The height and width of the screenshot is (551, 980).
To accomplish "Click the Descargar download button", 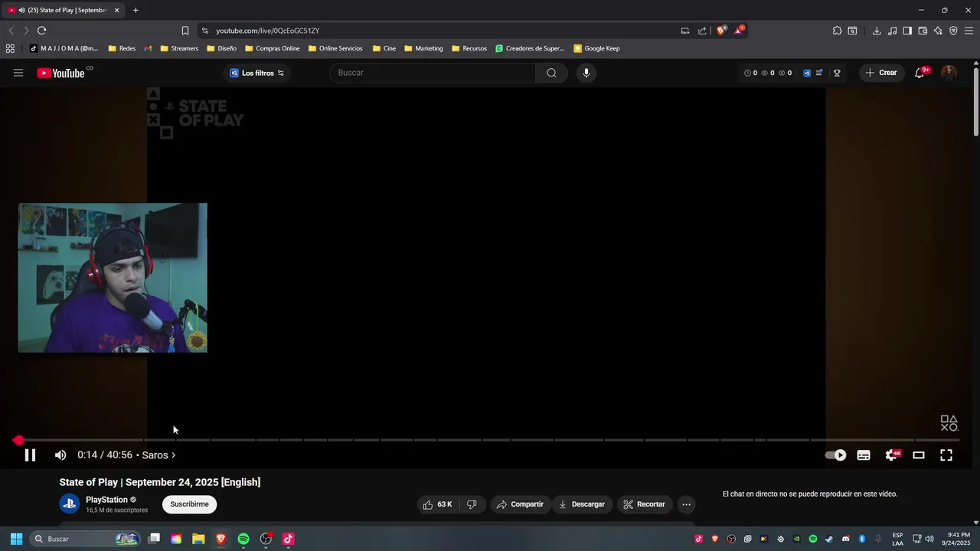I will (x=583, y=504).
